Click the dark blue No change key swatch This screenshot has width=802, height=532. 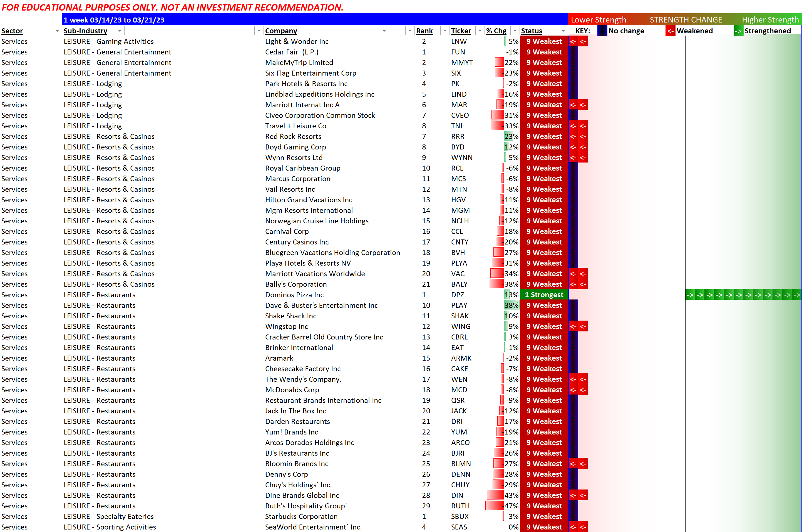[x=602, y=31]
